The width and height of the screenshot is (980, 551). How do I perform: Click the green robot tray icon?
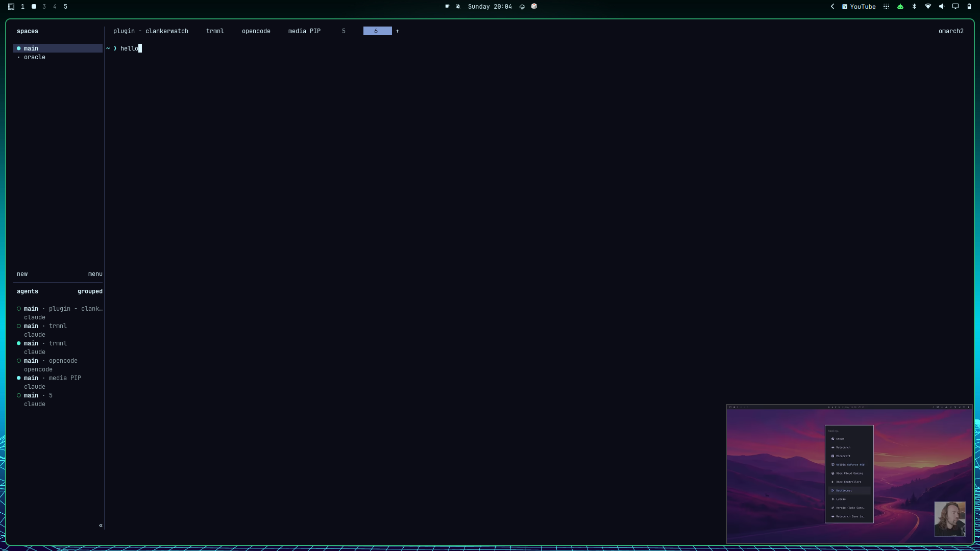pos(900,7)
